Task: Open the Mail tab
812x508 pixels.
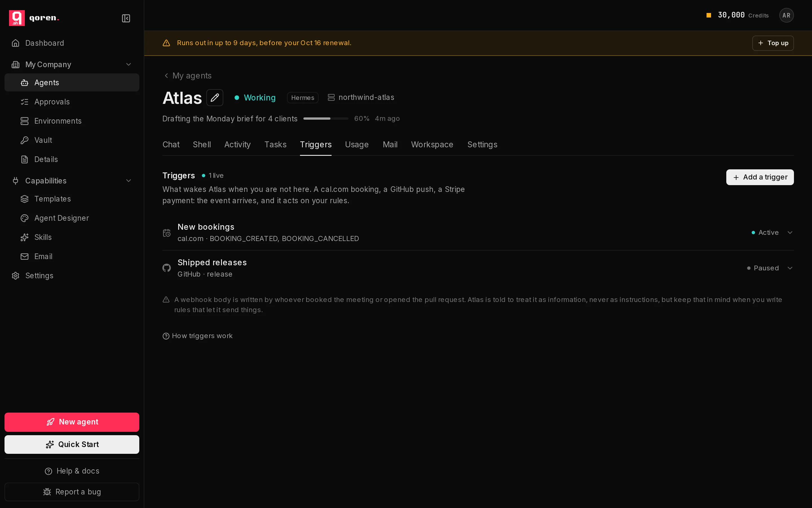Action: pyautogui.click(x=390, y=144)
